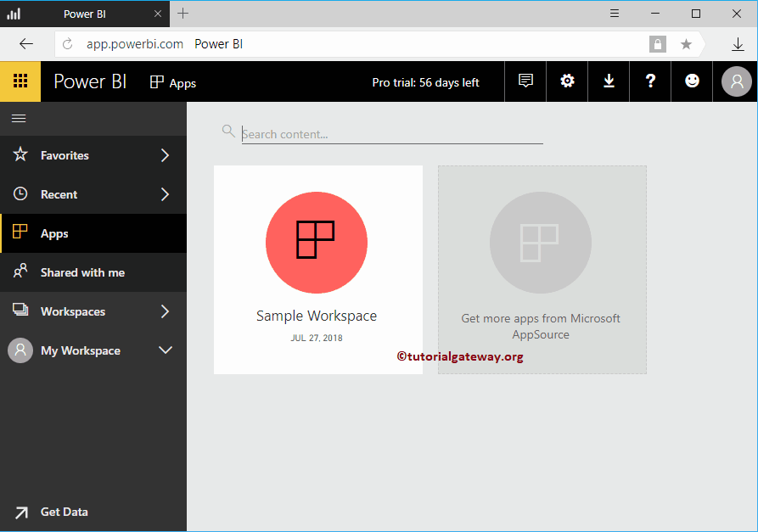The width and height of the screenshot is (758, 532).
Task: Collapse the navigation pane hamburger
Action: click(19, 119)
